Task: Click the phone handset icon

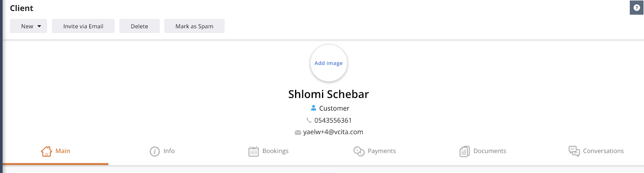Action: (x=309, y=120)
